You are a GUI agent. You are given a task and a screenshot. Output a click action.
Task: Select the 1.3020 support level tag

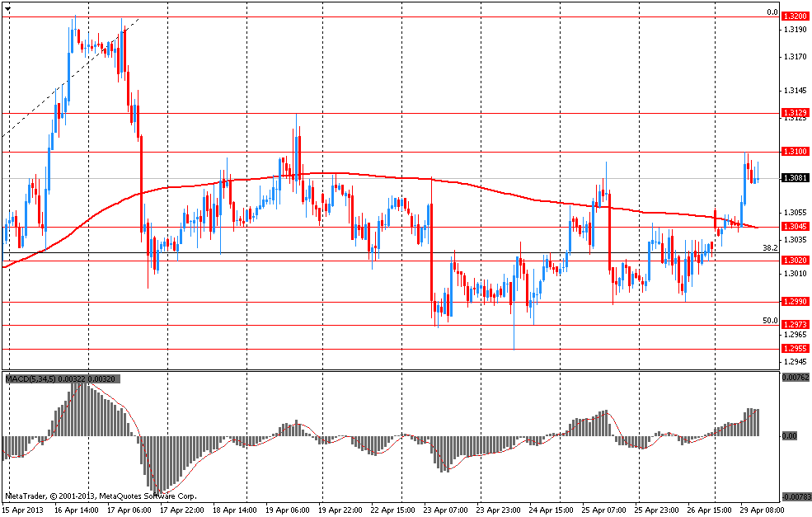click(x=795, y=261)
